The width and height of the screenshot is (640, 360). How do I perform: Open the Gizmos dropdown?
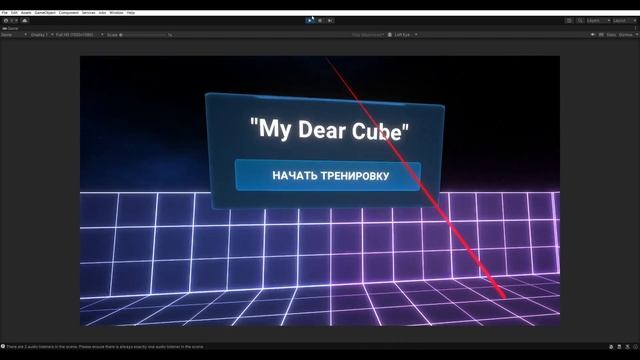pyautogui.click(x=628, y=35)
